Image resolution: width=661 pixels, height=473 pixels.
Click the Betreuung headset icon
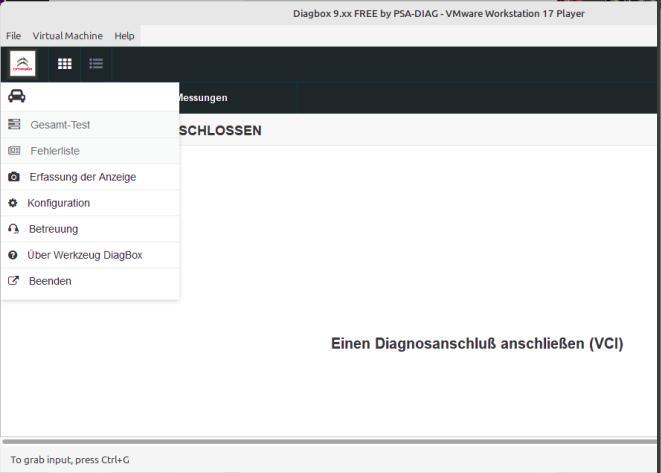(13, 229)
